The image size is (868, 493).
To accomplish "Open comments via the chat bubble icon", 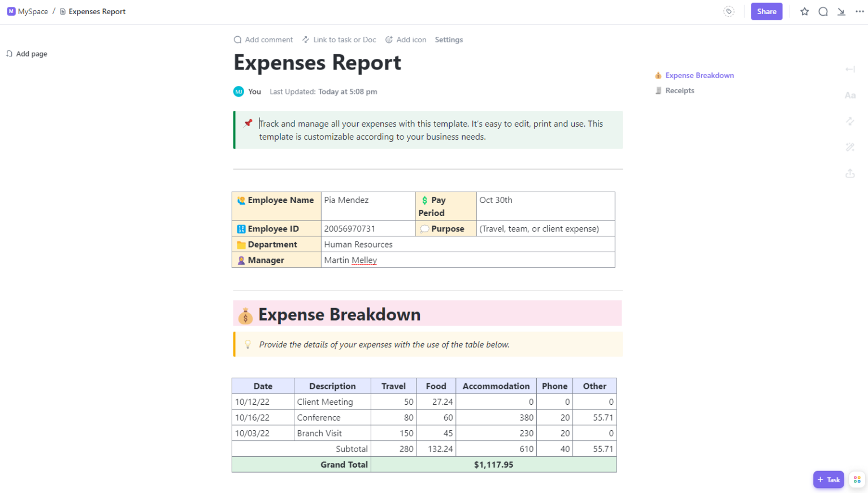I will coord(823,11).
